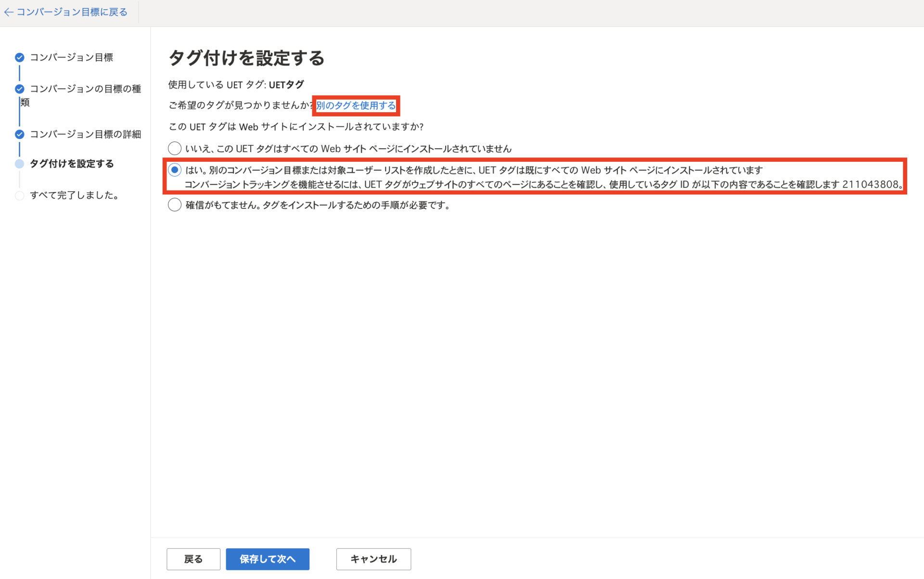Click the back arrow icon at top left
The width and height of the screenshot is (924, 579).
(8, 12)
